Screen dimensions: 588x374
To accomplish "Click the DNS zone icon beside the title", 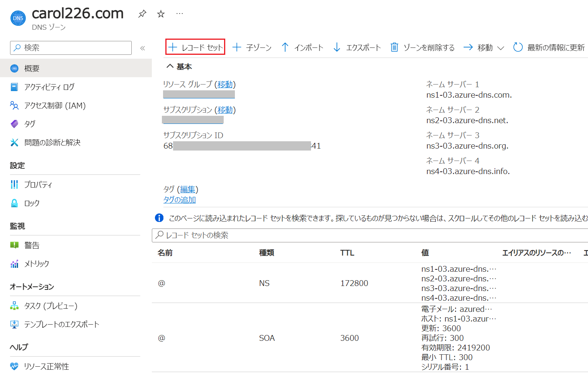I will coord(18,18).
